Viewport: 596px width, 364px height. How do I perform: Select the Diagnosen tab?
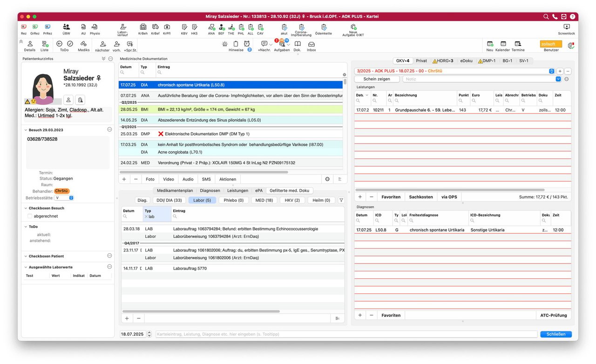click(210, 190)
